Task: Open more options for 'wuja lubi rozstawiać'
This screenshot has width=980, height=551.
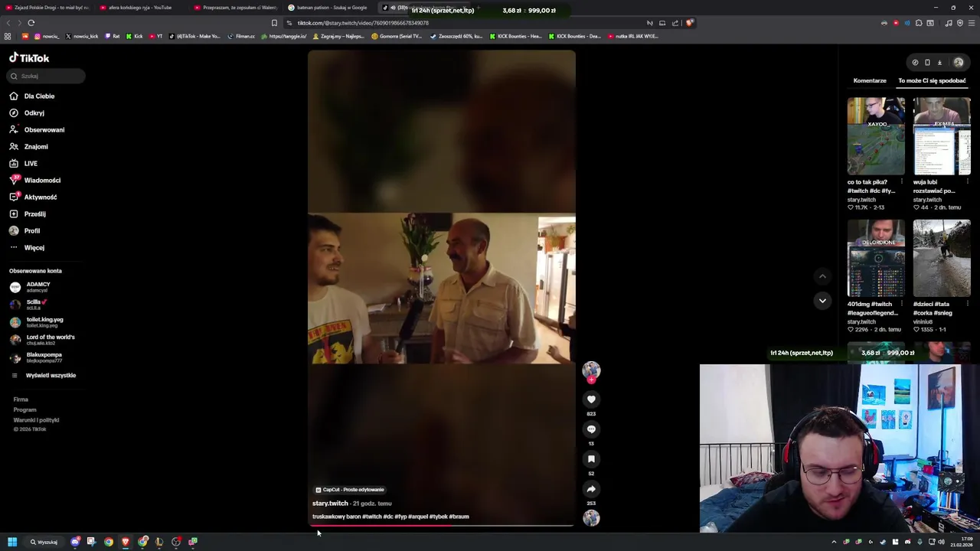Action: pyautogui.click(x=968, y=181)
